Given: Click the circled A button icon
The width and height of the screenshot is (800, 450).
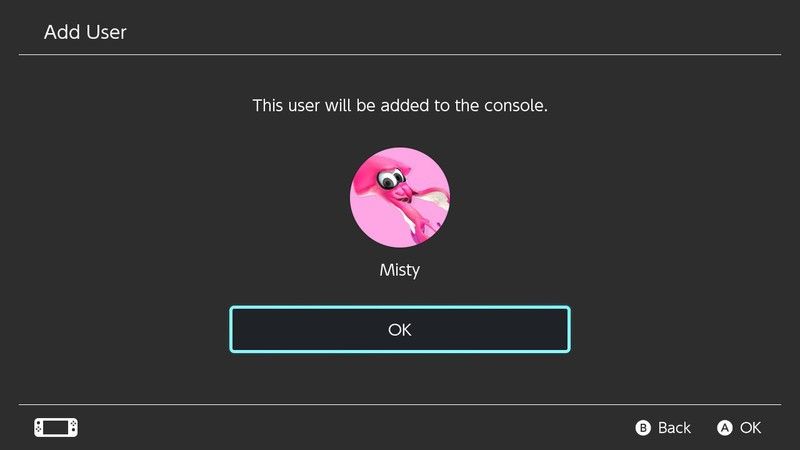Looking at the screenshot, I should [x=724, y=428].
